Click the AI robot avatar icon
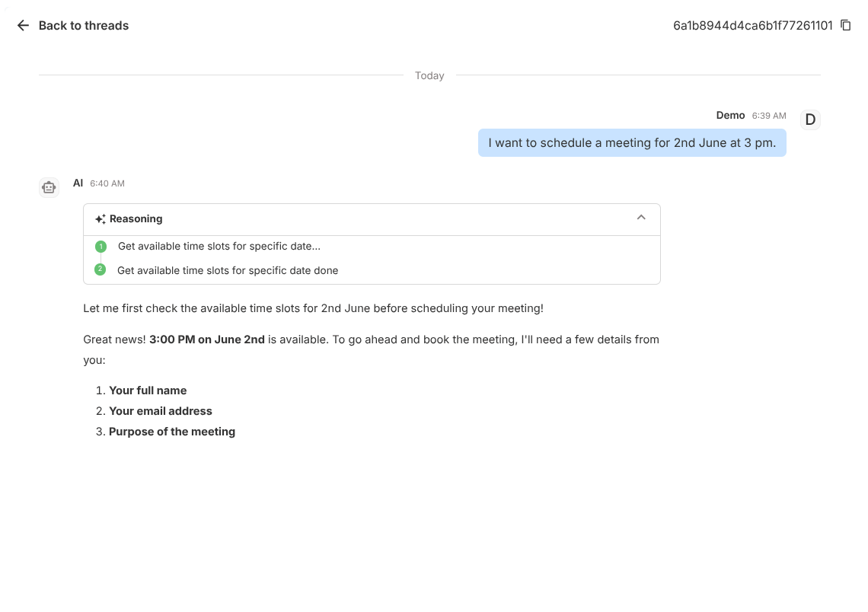 click(49, 187)
